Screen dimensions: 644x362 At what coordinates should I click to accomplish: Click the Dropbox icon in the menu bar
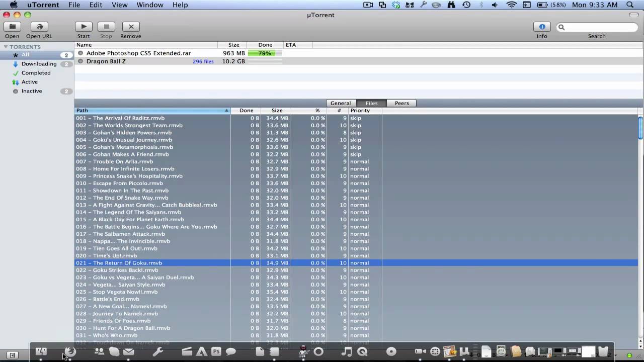click(x=396, y=5)
